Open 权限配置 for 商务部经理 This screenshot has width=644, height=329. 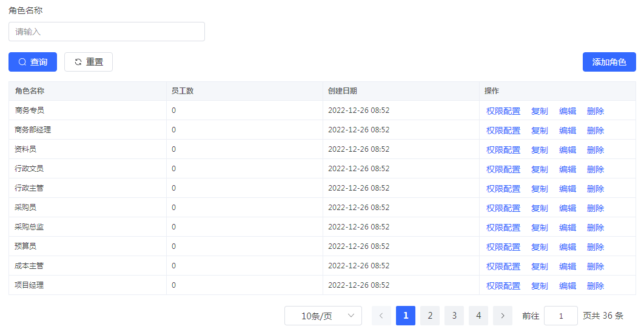point(503,131)
